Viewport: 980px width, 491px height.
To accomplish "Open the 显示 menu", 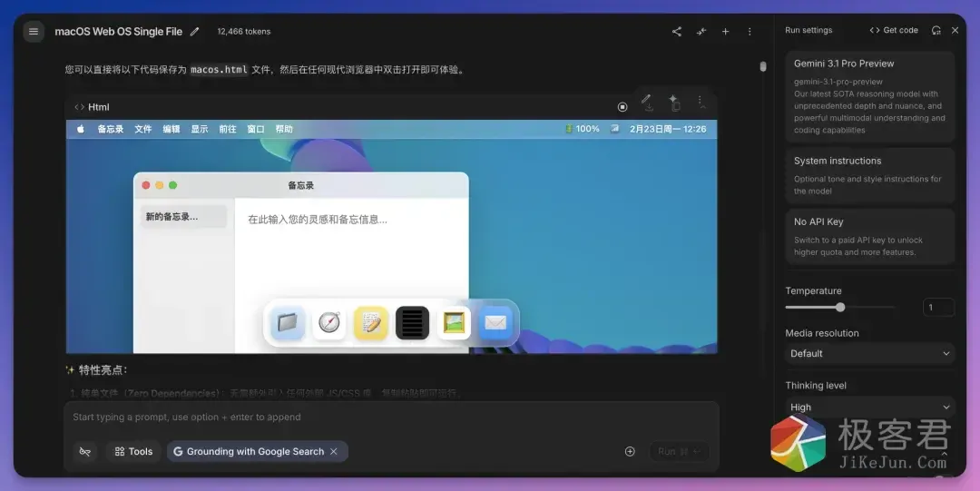I will click(x=200, y=129).
